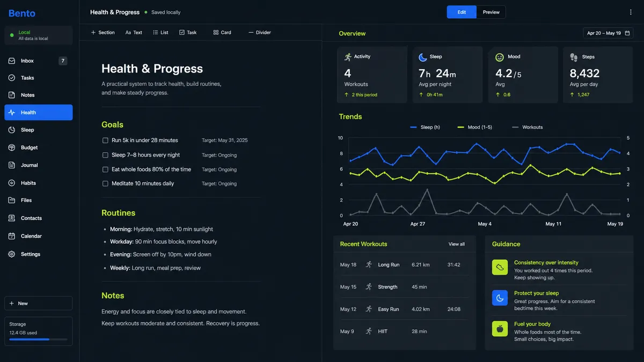Click the Sleep moon icon in sidebar
Image resolution: width=644 pixels, height=362 pixels.
tap(12, 130)
